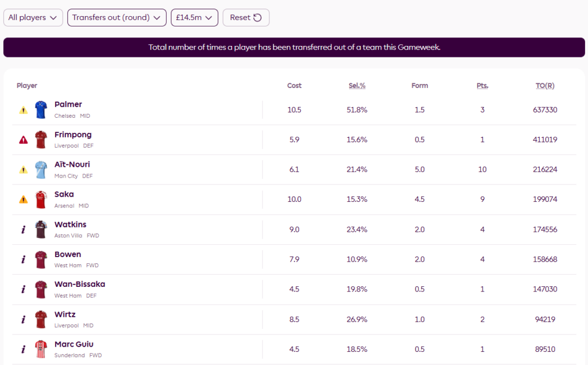Open the info icon beside Wirtz
The height and width of the screenshot is (365, 588).
pyautogui.click(x=23, y=319)
